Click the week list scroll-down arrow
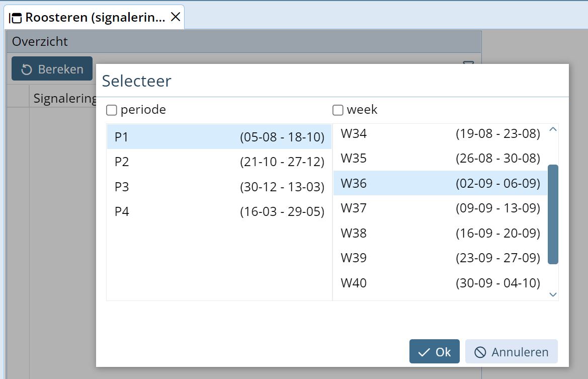 click(x=553, y=294)
